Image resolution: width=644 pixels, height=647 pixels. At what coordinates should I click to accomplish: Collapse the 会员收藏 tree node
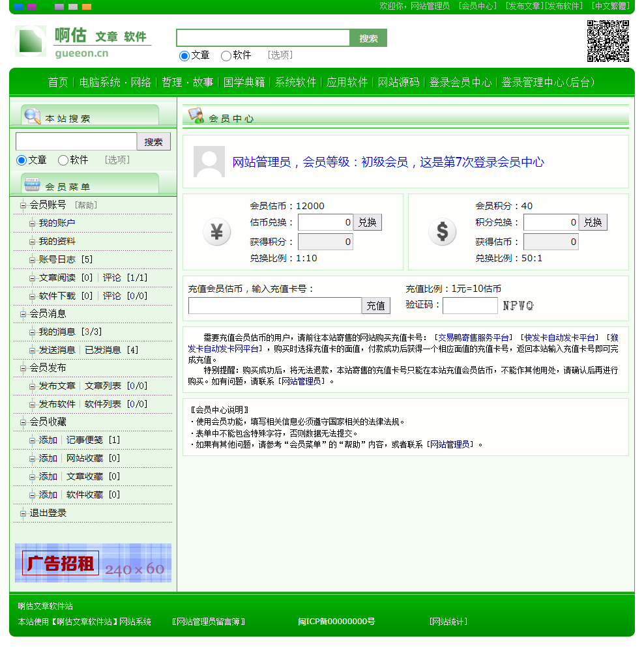pos(23,422)
